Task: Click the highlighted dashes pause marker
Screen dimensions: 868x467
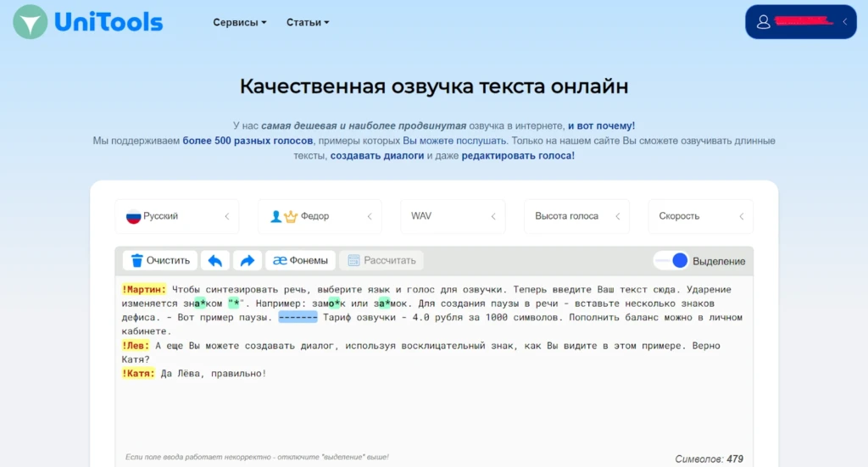Action: tap(298, 318)
